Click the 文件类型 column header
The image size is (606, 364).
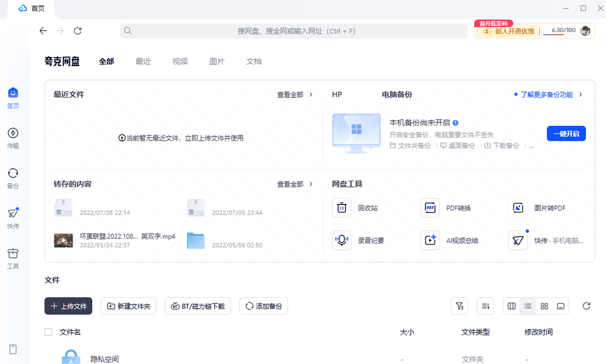click(476, 332)
